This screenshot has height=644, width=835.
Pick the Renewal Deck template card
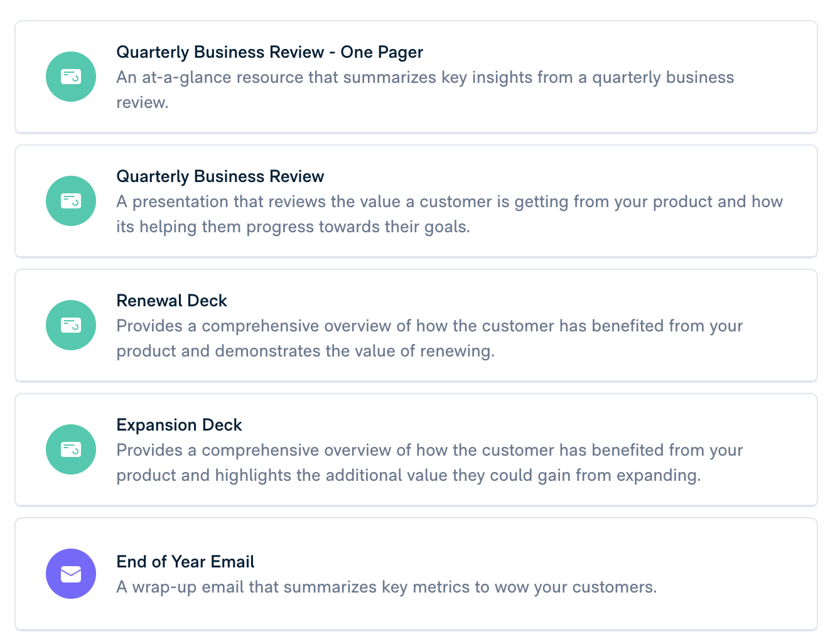pos(416,326)
